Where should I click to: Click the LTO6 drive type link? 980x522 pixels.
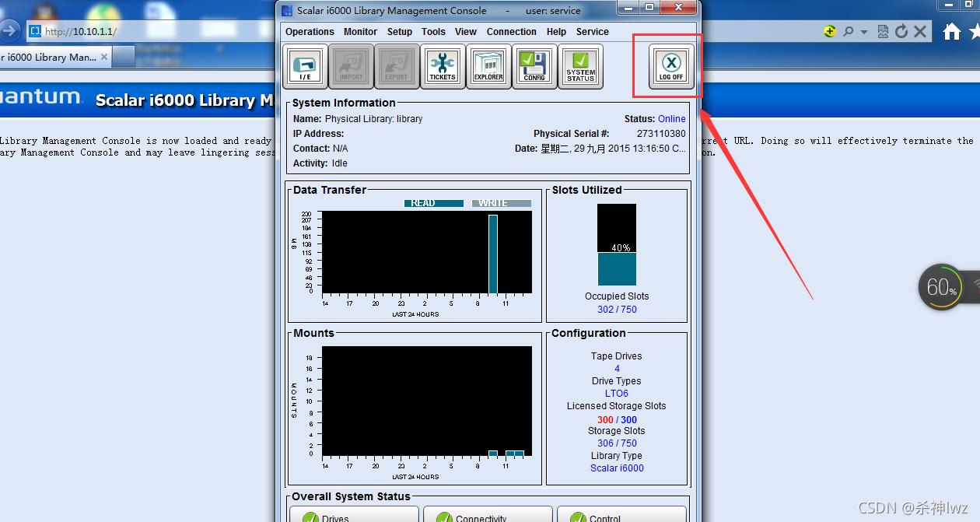tap(617, 394)
